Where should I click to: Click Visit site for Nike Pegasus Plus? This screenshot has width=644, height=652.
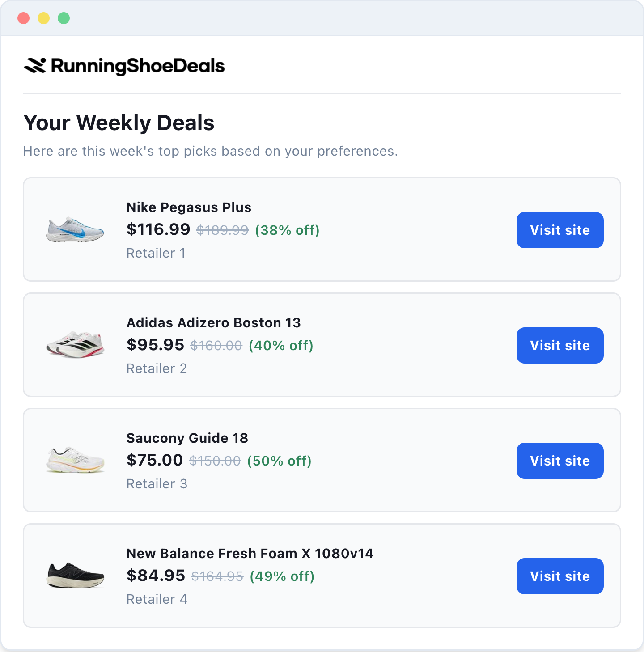click(x=559, y=230)
